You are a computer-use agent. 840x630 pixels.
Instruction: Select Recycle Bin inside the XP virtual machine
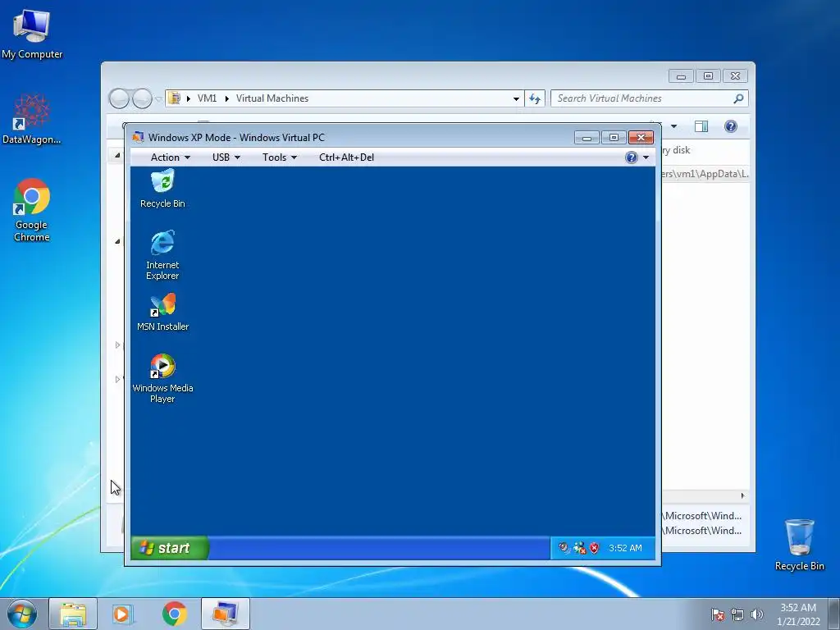(162, 189)
